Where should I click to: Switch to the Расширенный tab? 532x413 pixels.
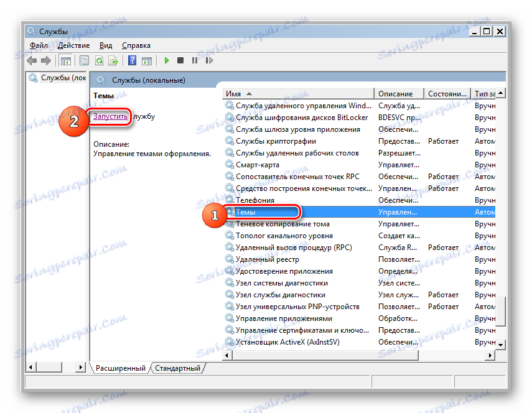coord(121,368)
